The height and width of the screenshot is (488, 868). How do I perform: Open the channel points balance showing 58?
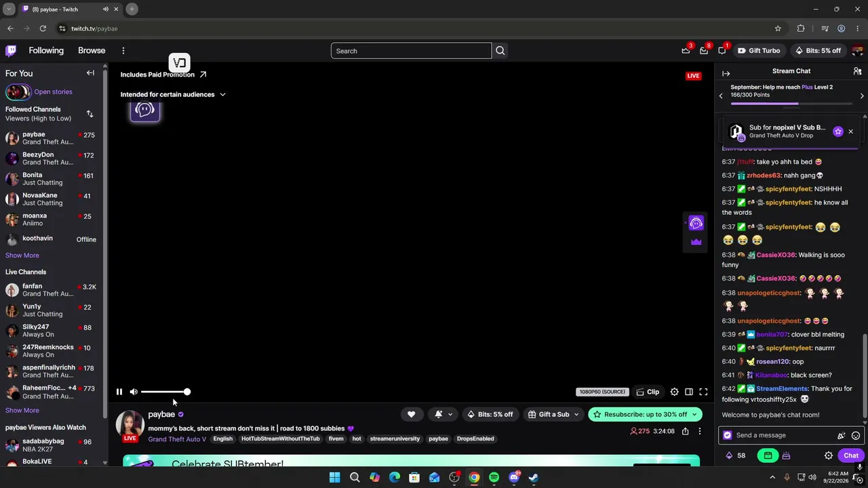click(736, 455)
